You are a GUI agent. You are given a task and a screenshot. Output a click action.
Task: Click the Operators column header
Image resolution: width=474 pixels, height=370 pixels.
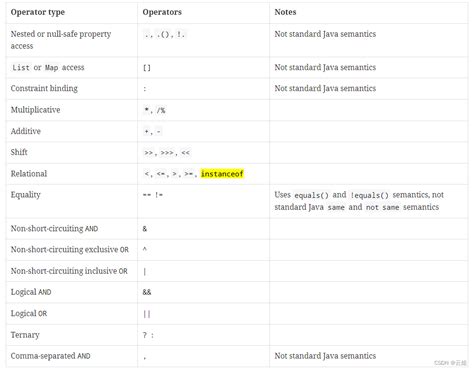(x=162, y=12)
